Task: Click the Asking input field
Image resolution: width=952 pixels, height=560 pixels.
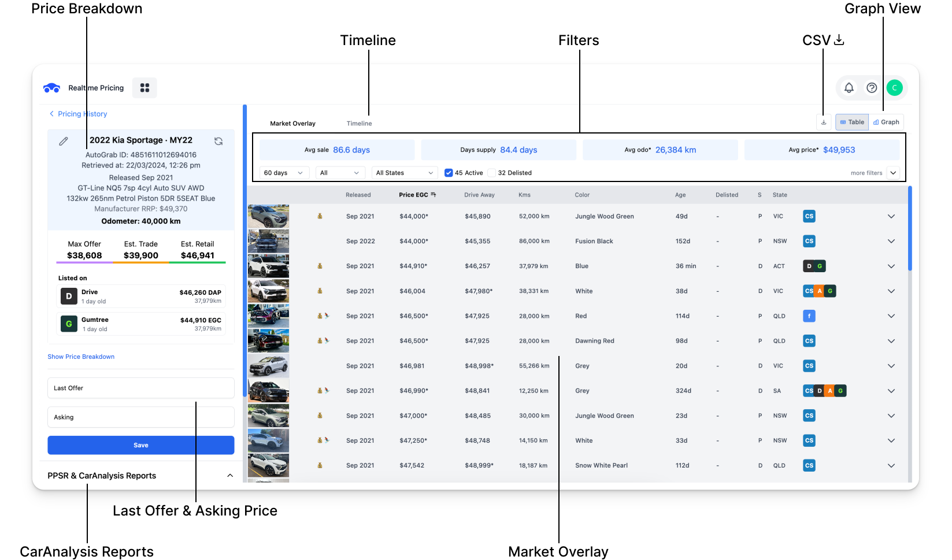Action: (x=141, y=417)
